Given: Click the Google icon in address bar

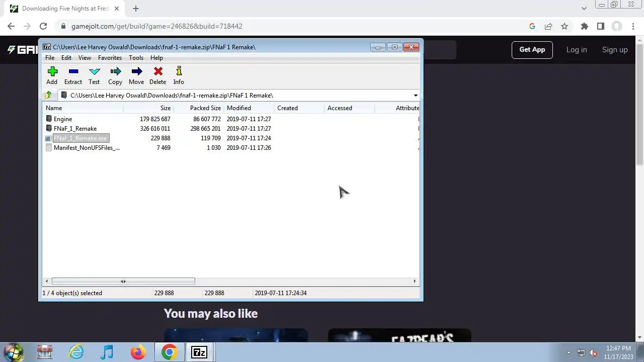Looking at the screenshot, I should click(532, 26).
